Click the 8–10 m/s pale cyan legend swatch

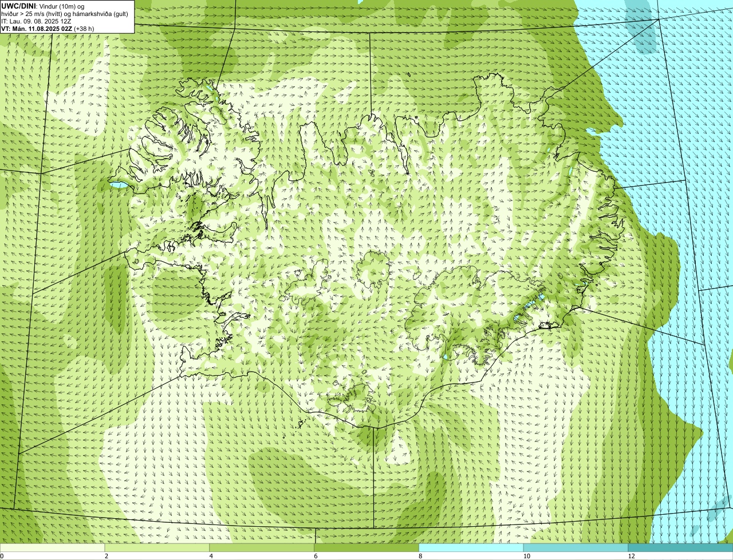(x=471, y=547)
